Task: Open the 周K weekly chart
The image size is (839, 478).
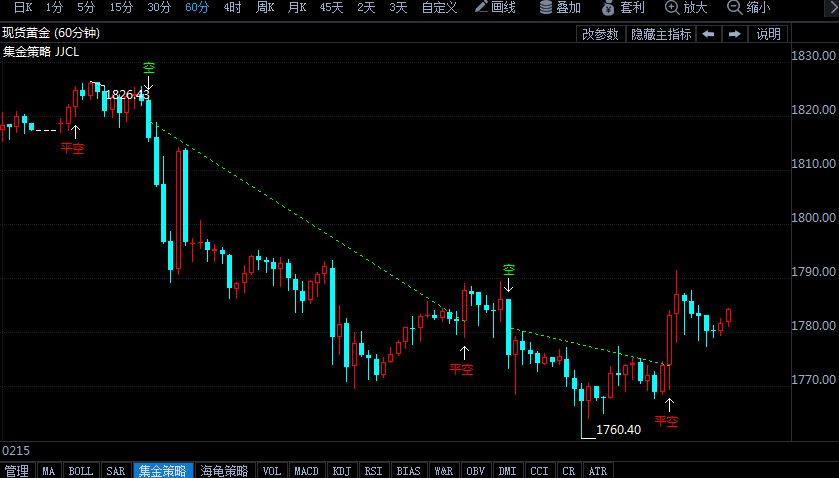Action: (x=265, y=7)
